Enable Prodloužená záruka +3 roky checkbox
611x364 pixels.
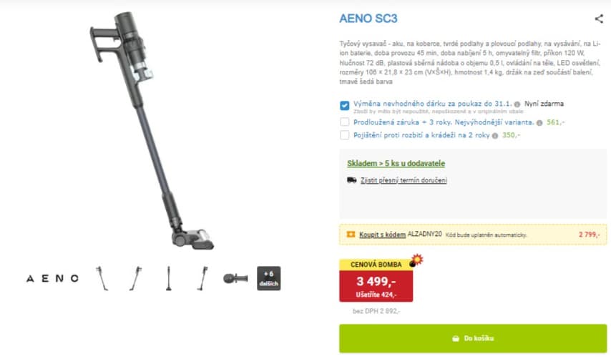coord(344,122)
